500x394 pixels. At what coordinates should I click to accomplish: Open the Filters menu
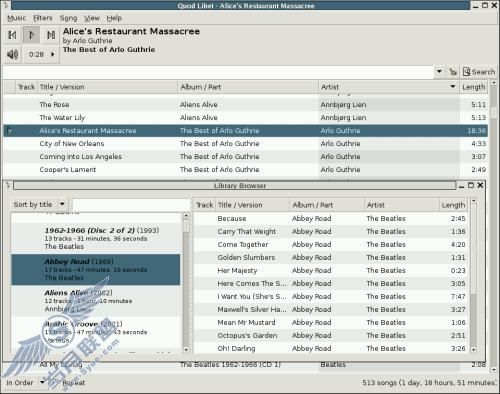43,18
